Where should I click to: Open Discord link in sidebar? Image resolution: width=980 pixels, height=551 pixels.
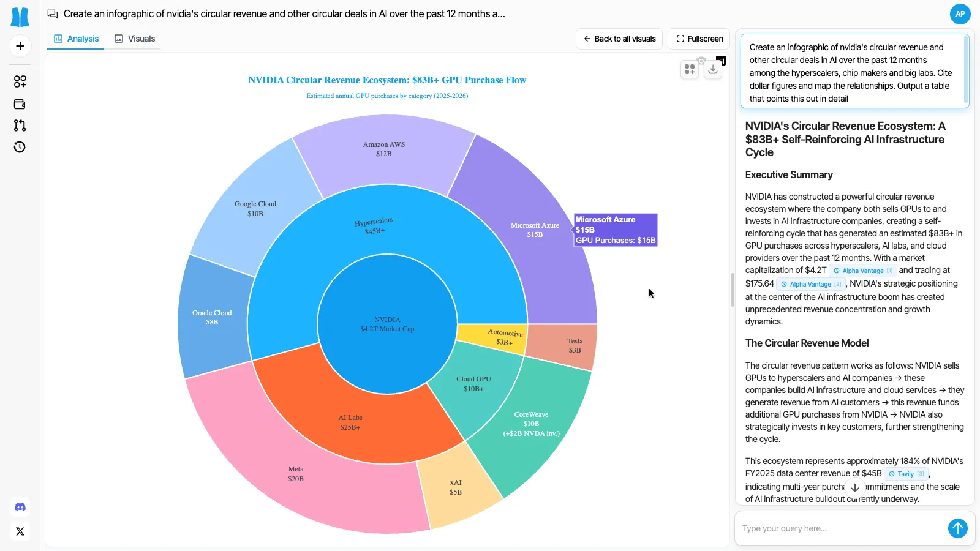[20, 507]
